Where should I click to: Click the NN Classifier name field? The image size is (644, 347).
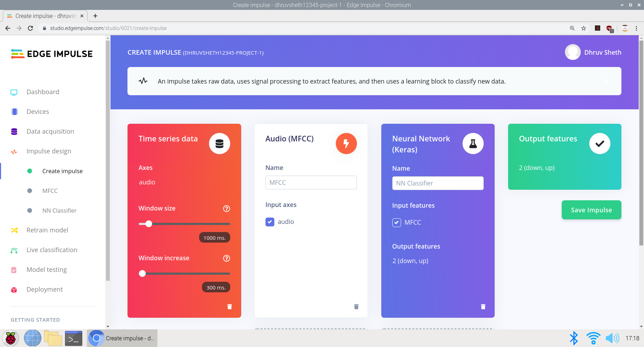[438, 183]
